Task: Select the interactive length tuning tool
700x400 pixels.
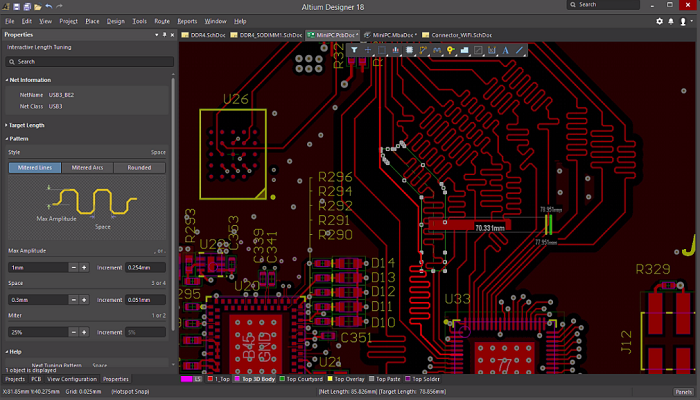Action: click(x=437, y=50)
